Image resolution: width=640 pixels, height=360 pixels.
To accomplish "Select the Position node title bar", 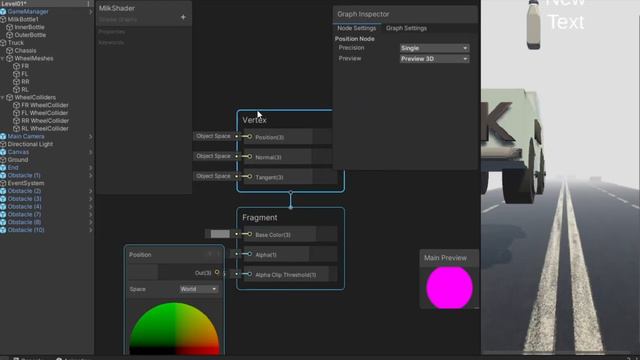I will 174,254.
